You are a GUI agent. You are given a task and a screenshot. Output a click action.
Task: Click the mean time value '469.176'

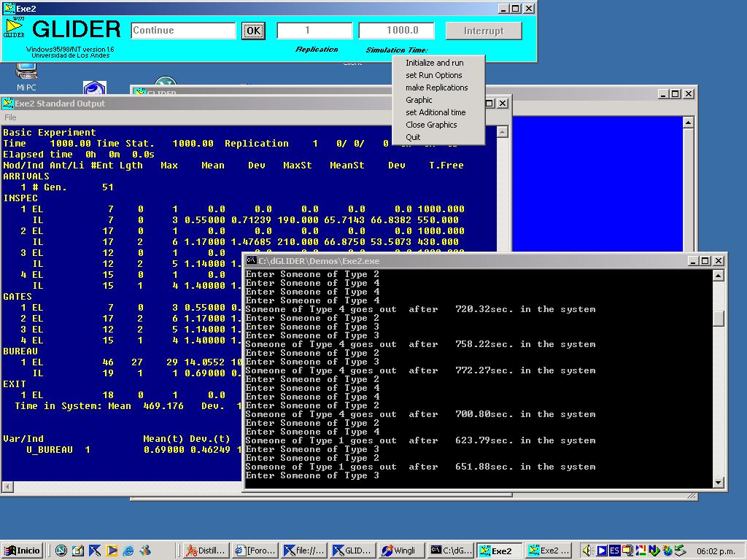click(x=163, y=406)
